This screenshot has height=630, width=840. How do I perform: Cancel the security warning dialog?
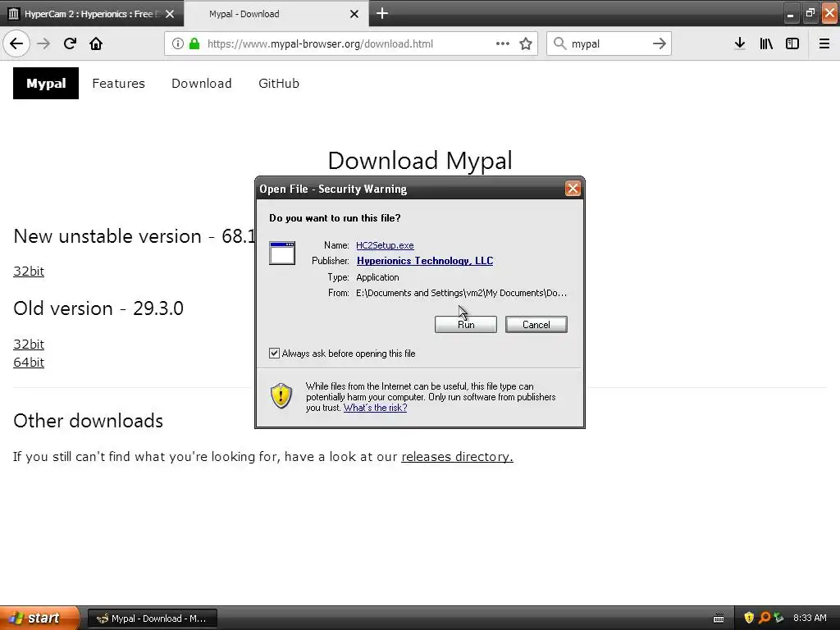coord(536,324)
